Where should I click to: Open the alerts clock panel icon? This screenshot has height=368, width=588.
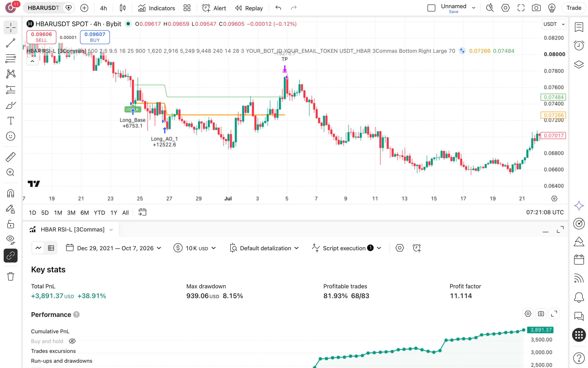tap(579, 45)
